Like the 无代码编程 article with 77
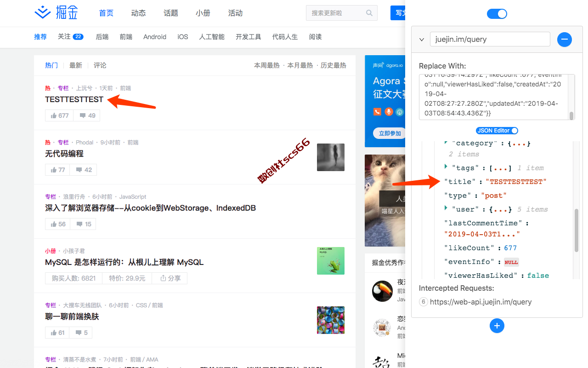Image resolution: width=588 pixels, height=368 pixels. 57,170
